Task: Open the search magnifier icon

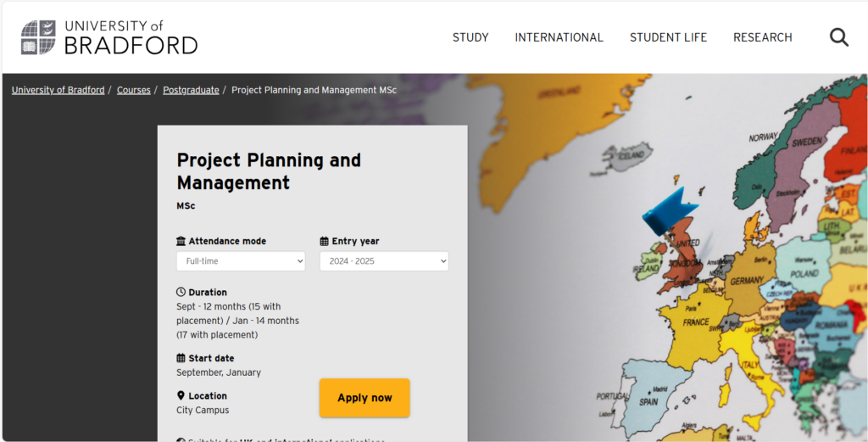Action: [x=838, y=37]
